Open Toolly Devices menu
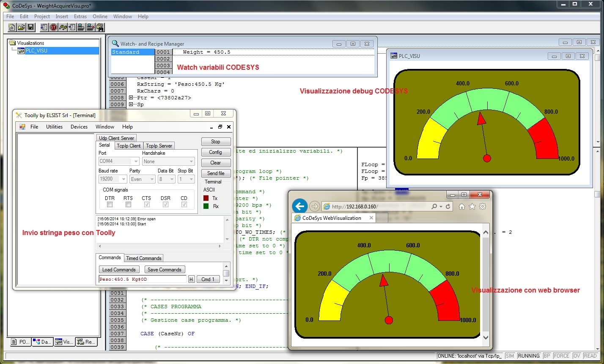Viewport: 604px width, 364px height. [x=79, y=127]
